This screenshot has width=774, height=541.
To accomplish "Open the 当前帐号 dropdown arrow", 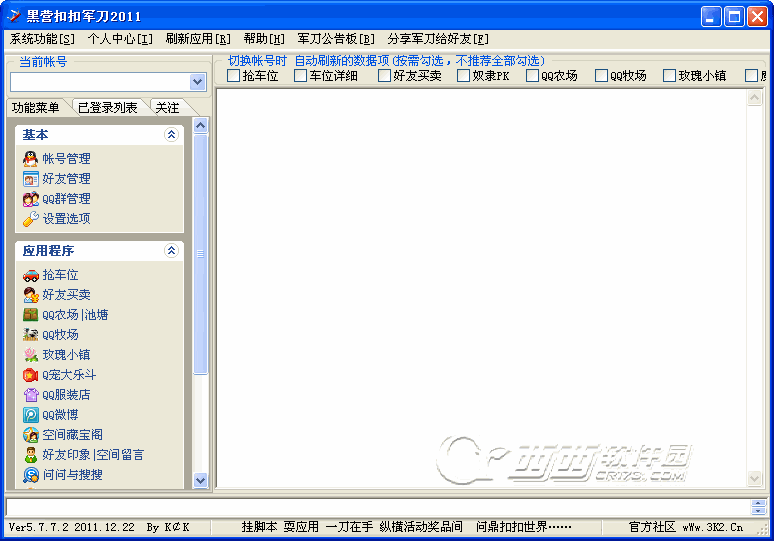I will tap(198, 82).
